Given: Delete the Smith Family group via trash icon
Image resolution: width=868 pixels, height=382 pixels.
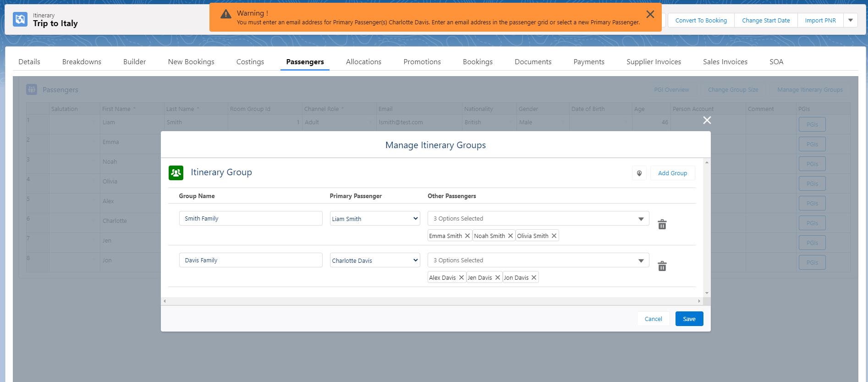Looking at the screenshot, I should click(x=662, y=224).
